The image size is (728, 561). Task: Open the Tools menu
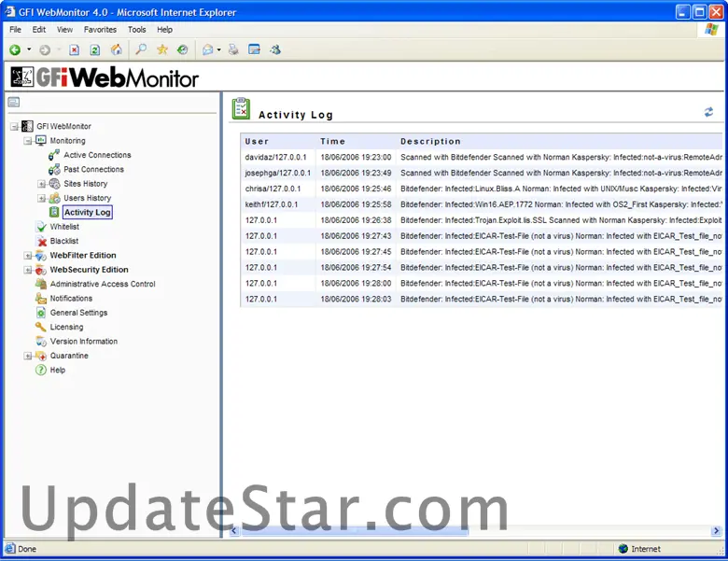[137, 30]
